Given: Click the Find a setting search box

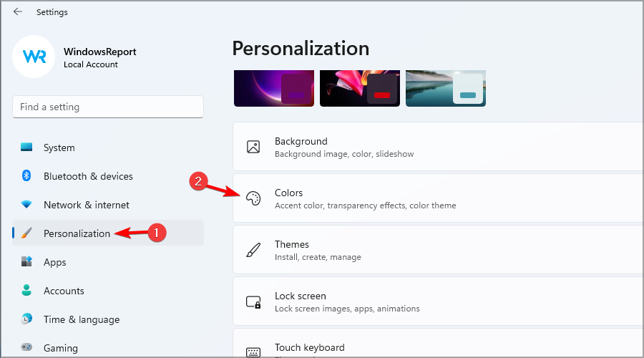Looking at the screenshot, I should point(108,107).
